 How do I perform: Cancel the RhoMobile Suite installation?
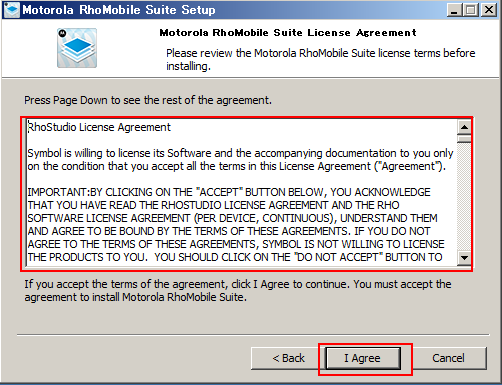point(448,358)
